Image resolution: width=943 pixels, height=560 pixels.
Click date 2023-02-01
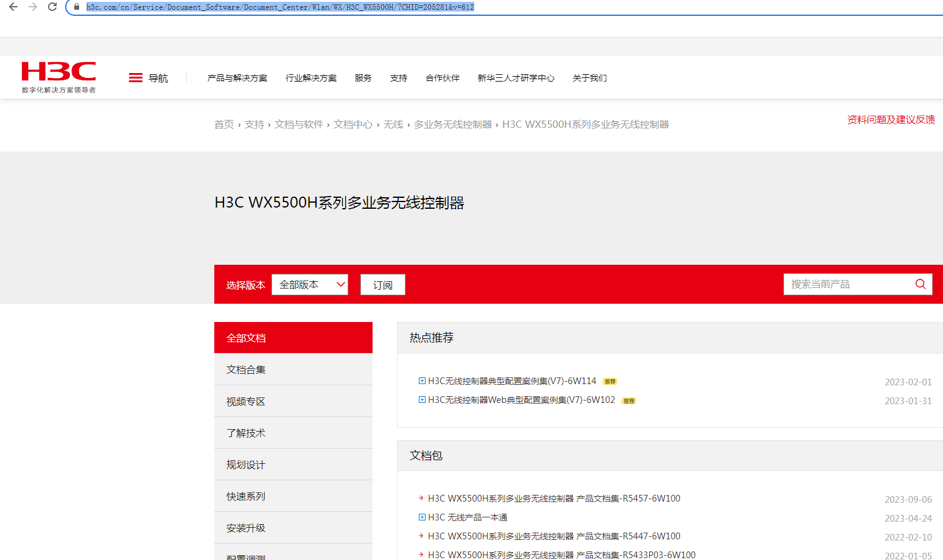(908, 382)
